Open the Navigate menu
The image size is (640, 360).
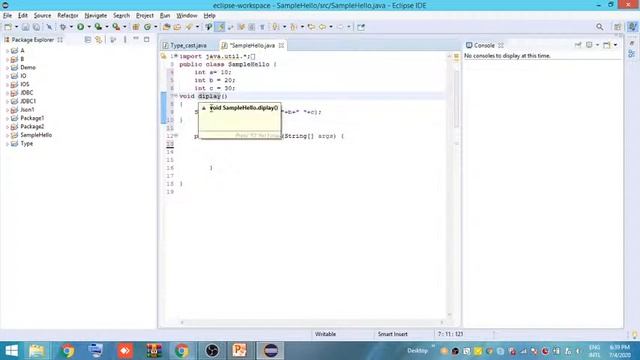96,16
